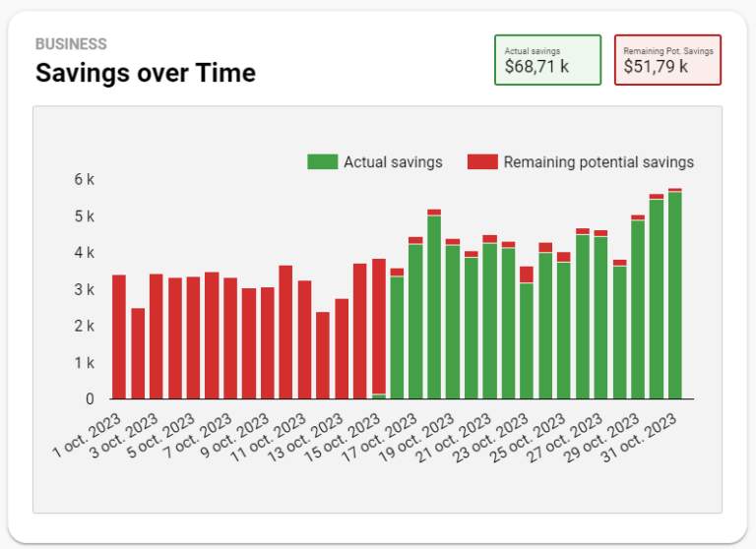The image size is (756, 549).
Task: Click the red Remaining potential savings legend swatch
Action: [482, 162]
